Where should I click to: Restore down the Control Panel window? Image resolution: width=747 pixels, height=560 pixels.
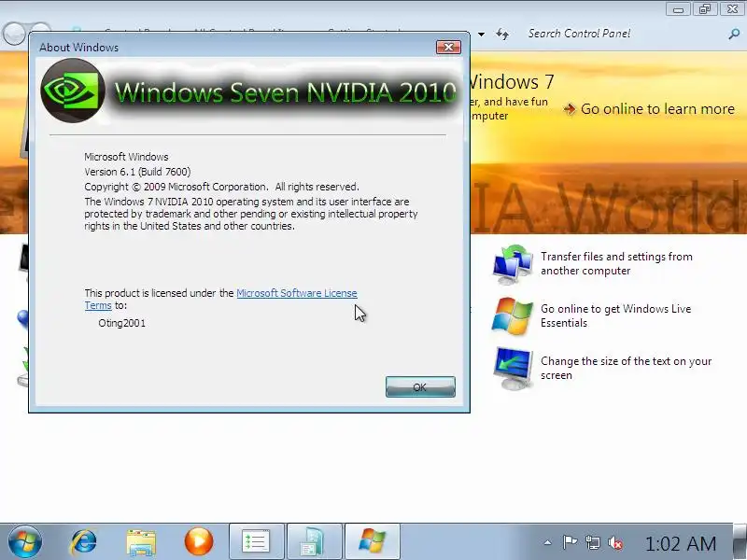tap(705, 8)
